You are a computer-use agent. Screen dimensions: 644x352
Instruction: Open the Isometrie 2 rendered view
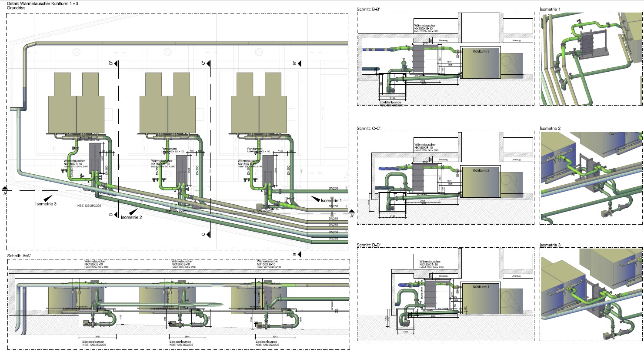591,178
